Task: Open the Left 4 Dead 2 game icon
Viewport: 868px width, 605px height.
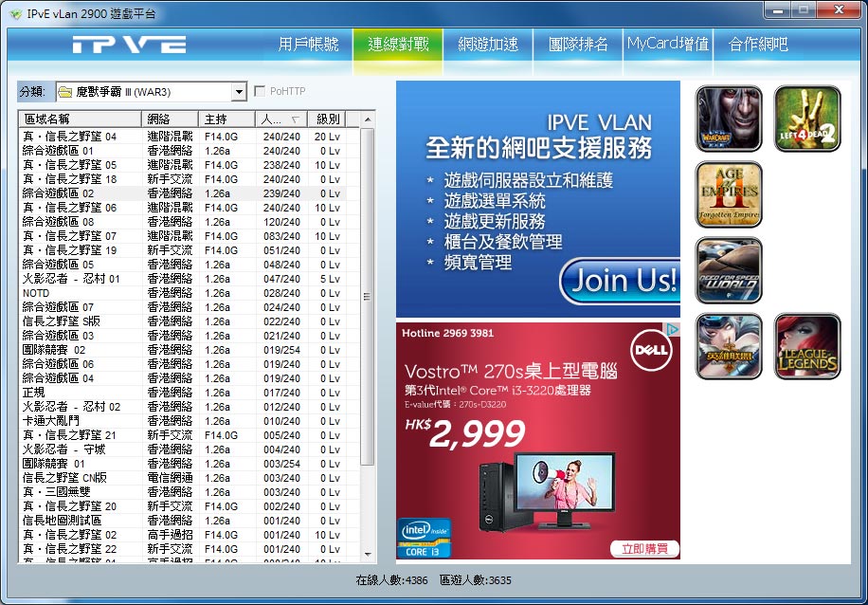Action: 807,119
